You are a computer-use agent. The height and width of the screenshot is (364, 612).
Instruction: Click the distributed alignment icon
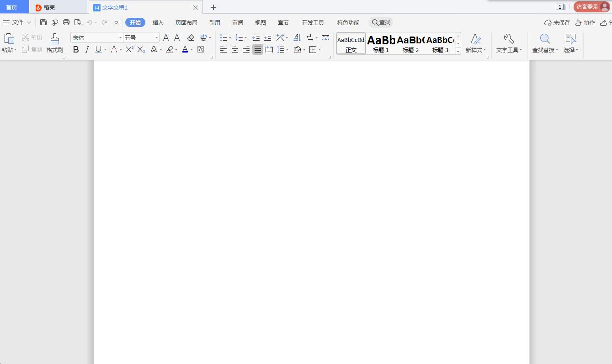pos(269,49)
